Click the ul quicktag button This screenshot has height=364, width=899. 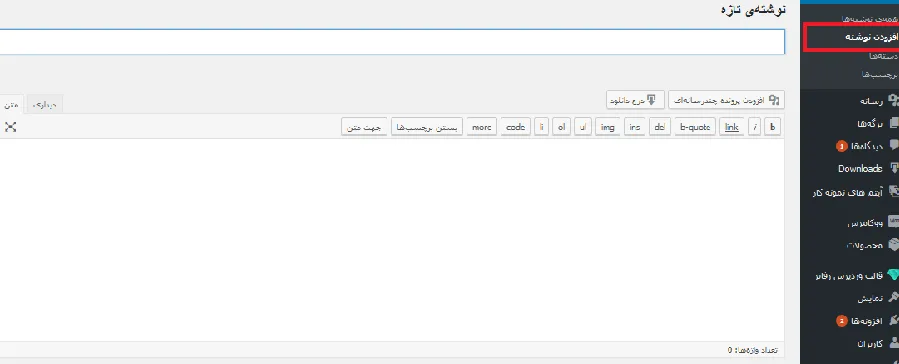[583, 127]
